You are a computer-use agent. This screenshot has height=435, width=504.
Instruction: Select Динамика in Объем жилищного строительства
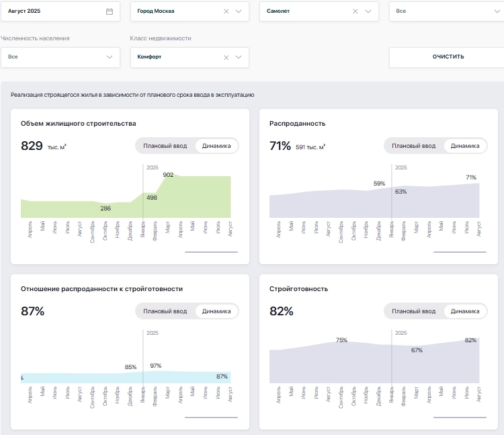coord(216,146)
